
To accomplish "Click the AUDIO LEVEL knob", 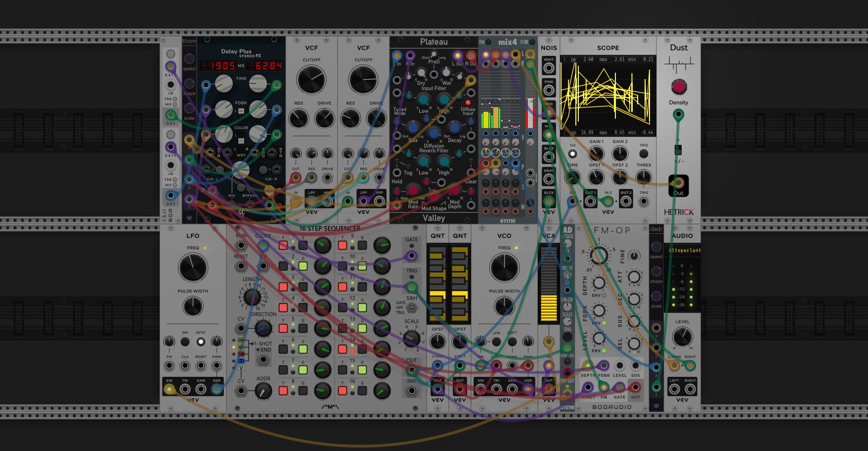I will [682, 337].
